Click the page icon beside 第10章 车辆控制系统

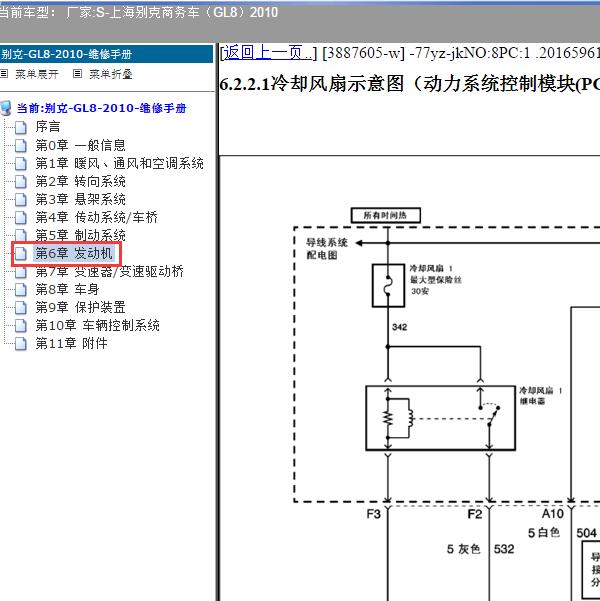click(x=21, y=325)
